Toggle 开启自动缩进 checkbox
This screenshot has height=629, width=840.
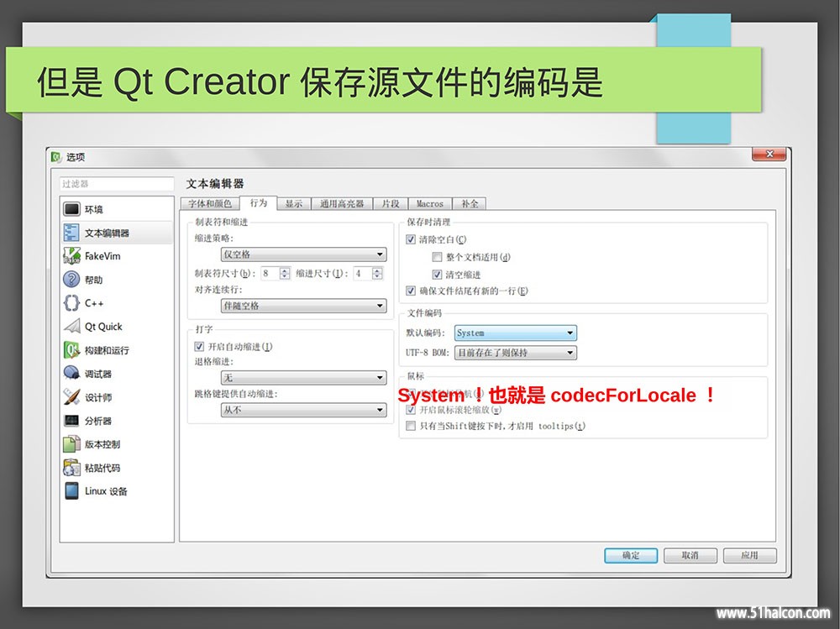(199, 347)
